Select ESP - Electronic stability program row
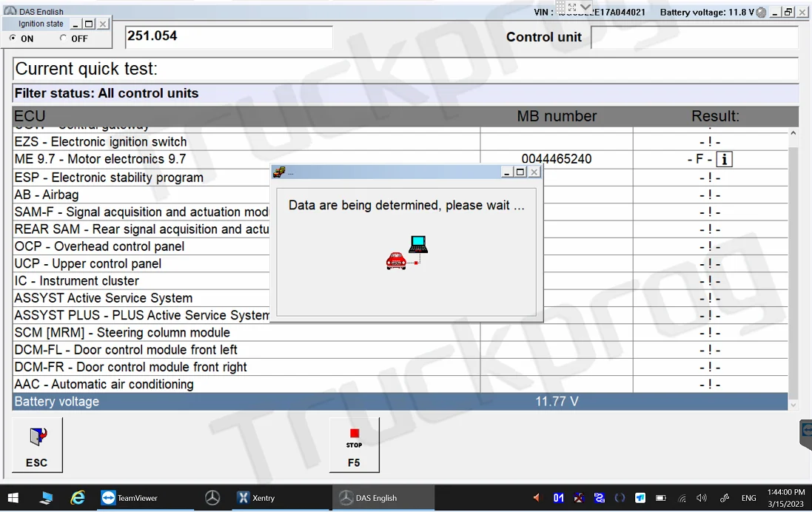The height and width of the screenshot is (512, 812). pyautogui.click(x=400, y=178)
